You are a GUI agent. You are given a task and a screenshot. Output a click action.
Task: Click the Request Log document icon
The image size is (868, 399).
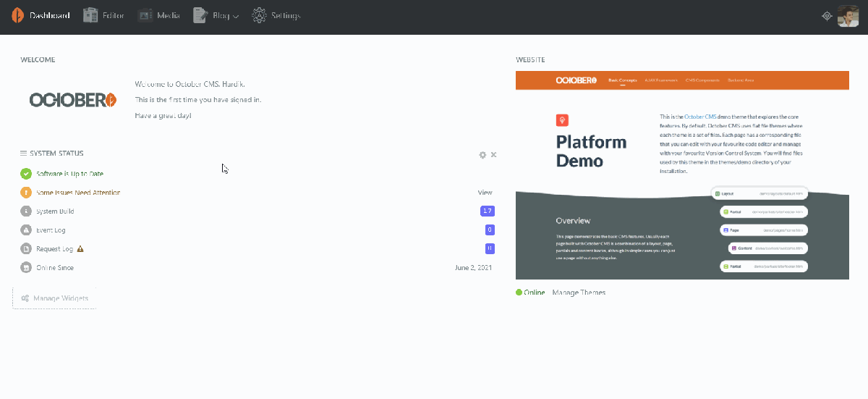point(26,249)
